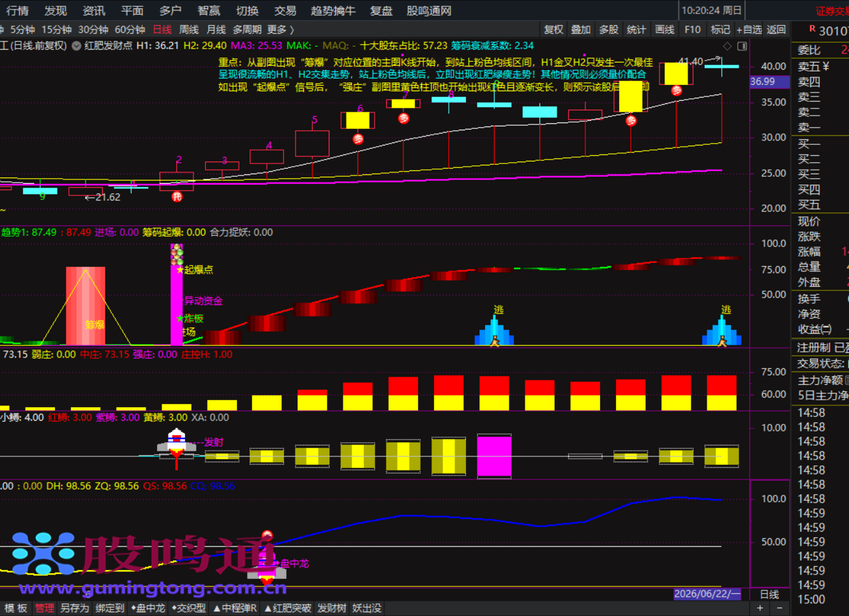Click the red R icon beside stock code

812,29
